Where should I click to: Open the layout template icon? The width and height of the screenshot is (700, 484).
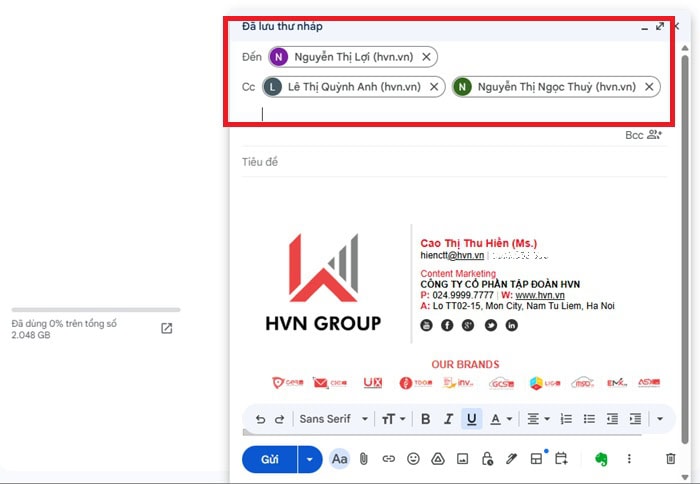coord(536,459)
